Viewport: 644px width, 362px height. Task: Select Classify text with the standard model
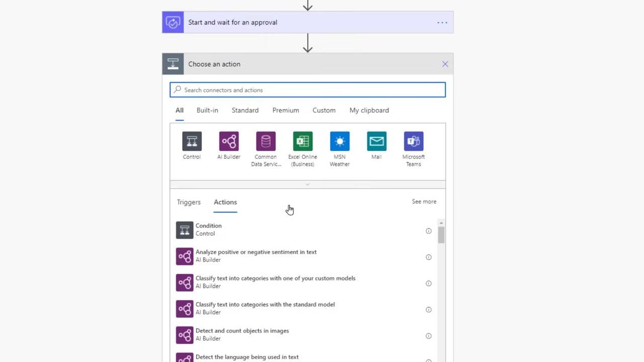(x=265, y=304)
